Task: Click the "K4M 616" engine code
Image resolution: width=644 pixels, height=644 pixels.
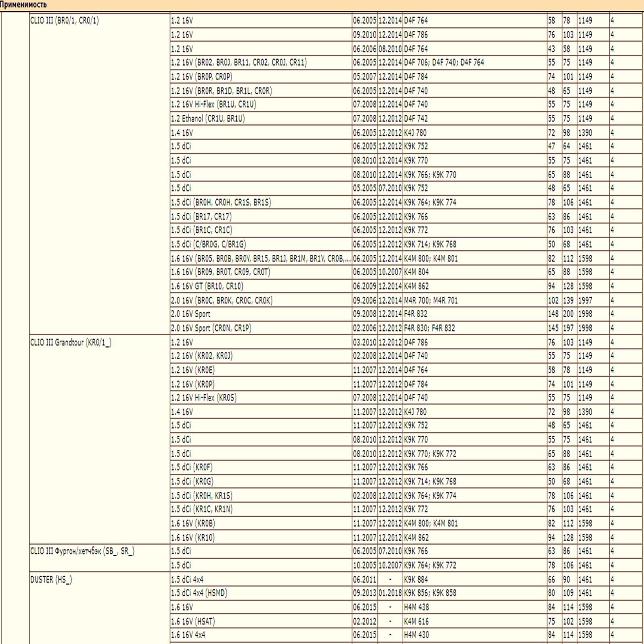Action: tap(416, 621)
